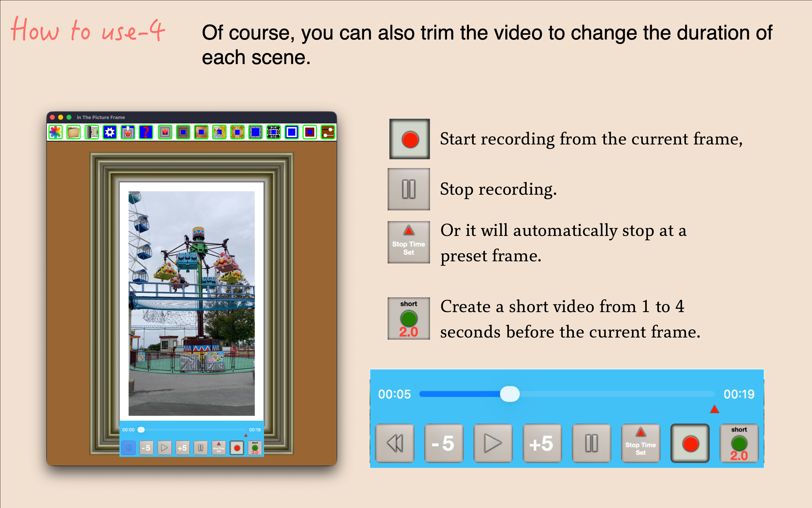This screenshot has height=508, width=812.
Task: Click the 'How to use-4' heading
Action: pos(88,30)
